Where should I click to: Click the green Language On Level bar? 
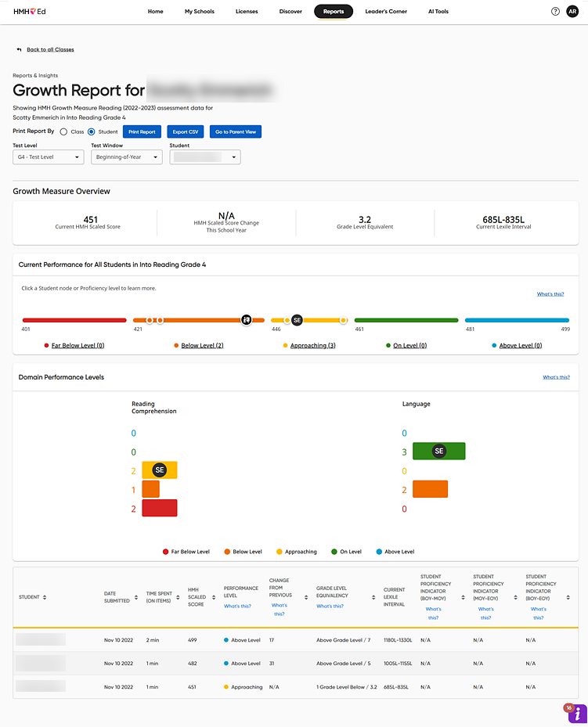(x=438, y=451)
